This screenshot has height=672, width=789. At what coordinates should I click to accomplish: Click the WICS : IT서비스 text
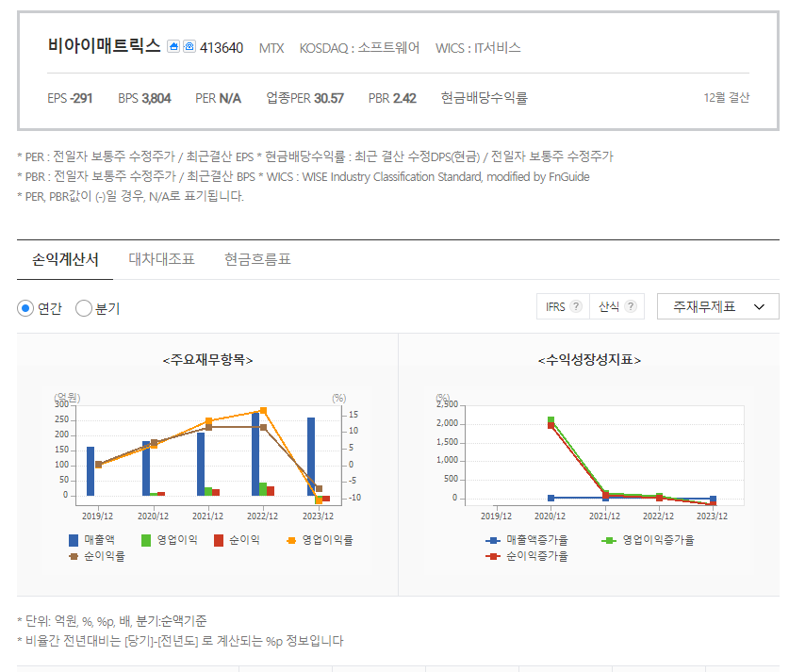[478, 48]
